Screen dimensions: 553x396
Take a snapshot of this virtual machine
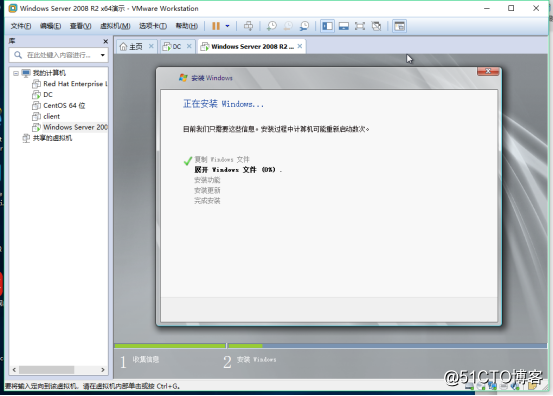click(271, 26)
